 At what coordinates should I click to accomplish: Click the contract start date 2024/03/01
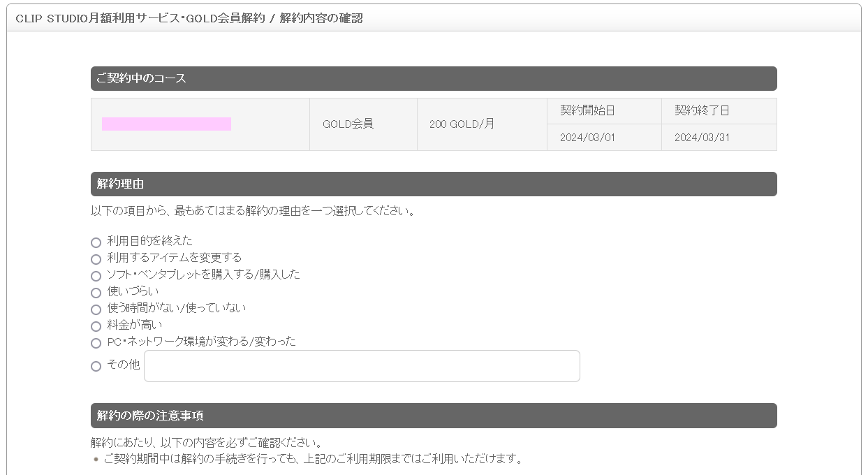coord(604,137)
